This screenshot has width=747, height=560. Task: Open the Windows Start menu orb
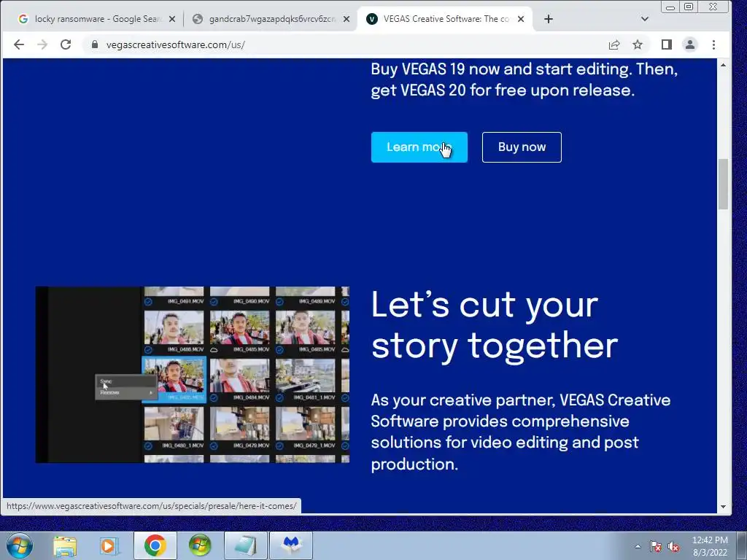[x=20, y=545]
